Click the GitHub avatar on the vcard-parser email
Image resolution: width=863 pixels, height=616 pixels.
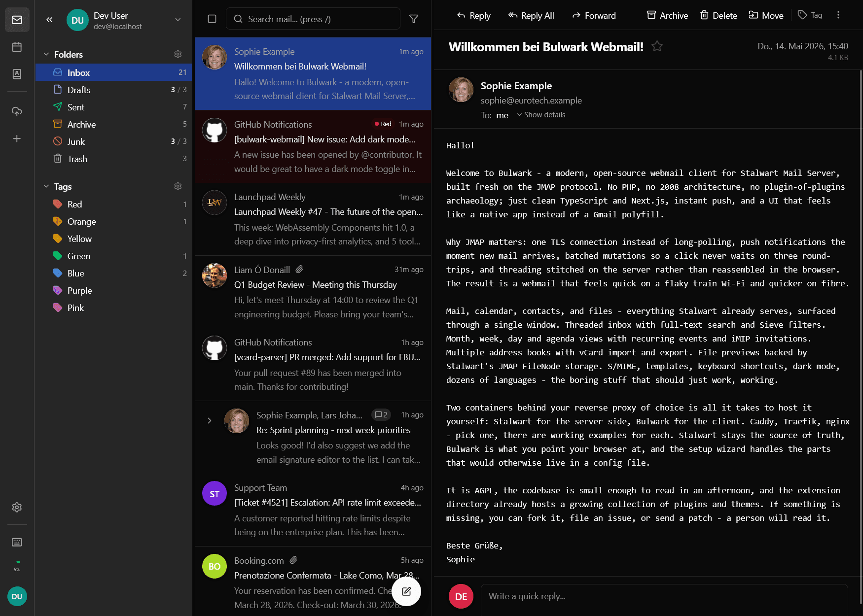tap(215, 348)
